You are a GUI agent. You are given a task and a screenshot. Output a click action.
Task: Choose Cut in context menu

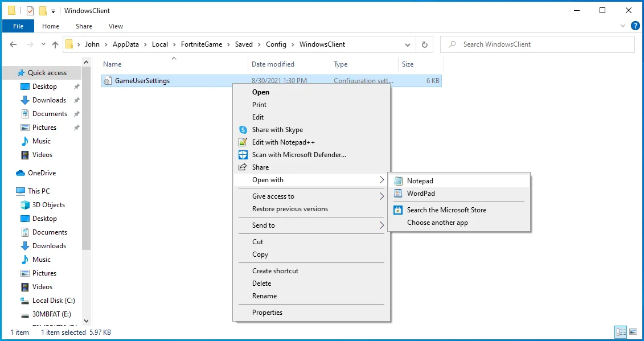click(257, 242)
